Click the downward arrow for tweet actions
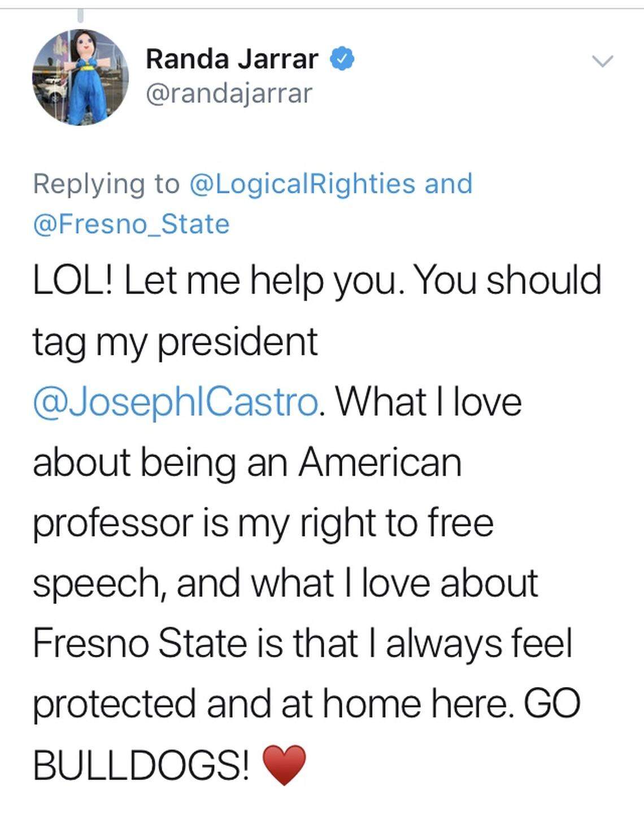 click(603, 62)
